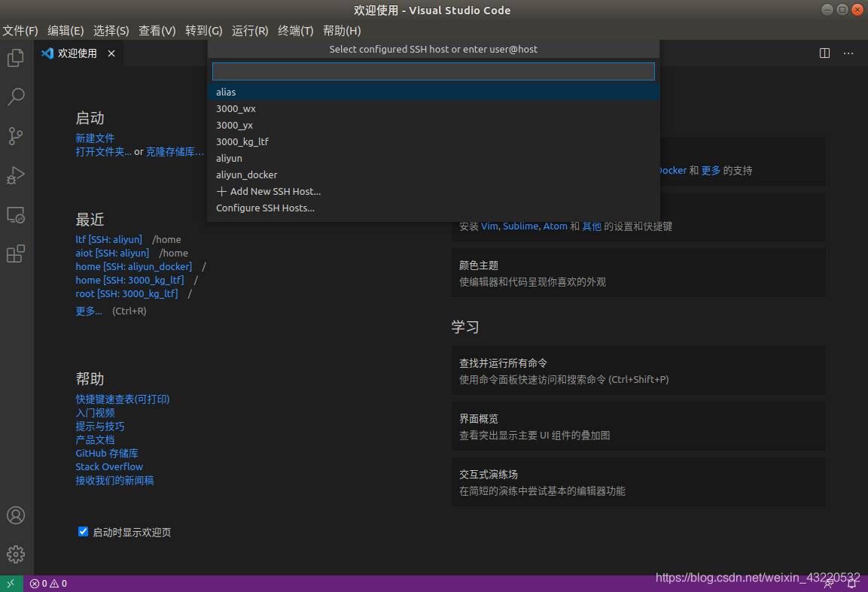Image resolution: width=868 pixels, height=592 pixels.
Task: Open the Source Control view
Action: 16,136
